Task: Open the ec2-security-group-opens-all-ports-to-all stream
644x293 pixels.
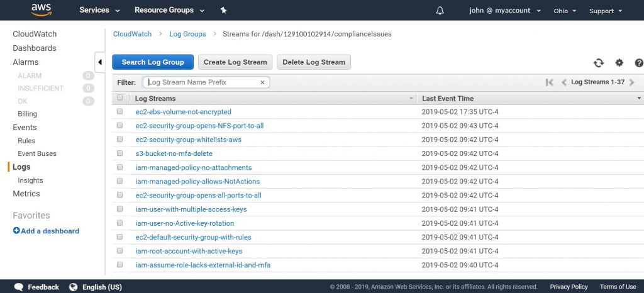Action: pyautogui.click(x=198, y=196)
